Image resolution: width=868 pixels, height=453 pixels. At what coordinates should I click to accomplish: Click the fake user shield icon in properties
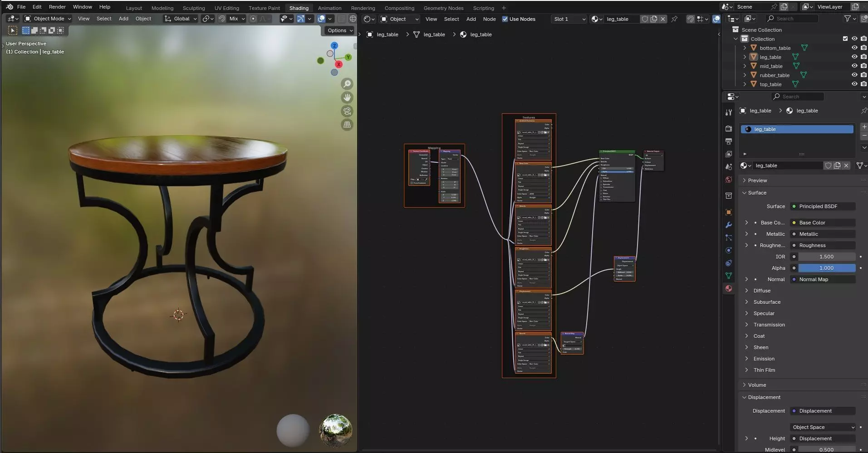pyautogui.click(x=828, y=166)
